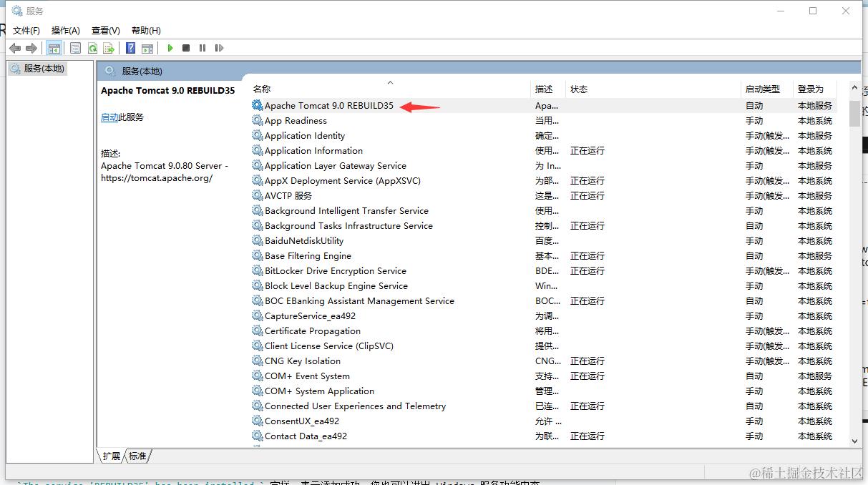The image size is (868, 485).
Task: Click the green Start Service icon
Action: [170, 48]
